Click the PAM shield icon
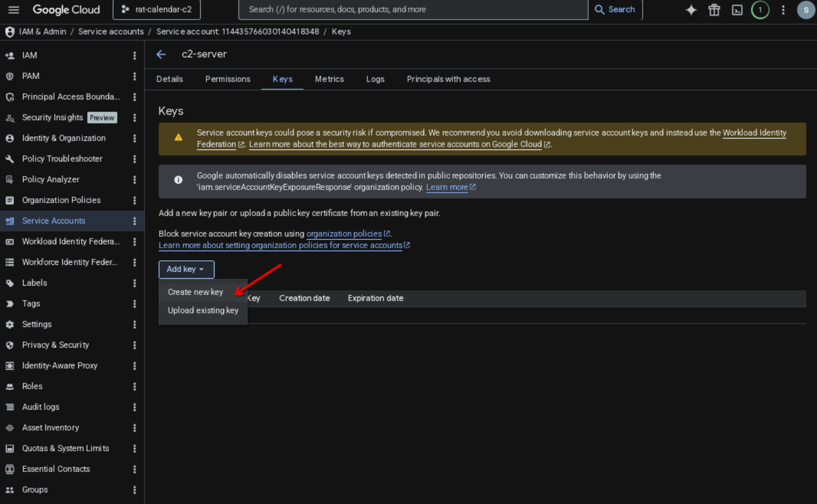The image size is (817, 504). (x=10, y=76)
